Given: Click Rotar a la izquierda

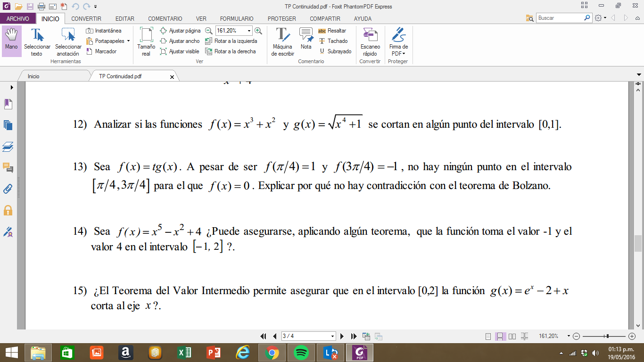Looking at the screenshot, I should click(x=231, y=41).
